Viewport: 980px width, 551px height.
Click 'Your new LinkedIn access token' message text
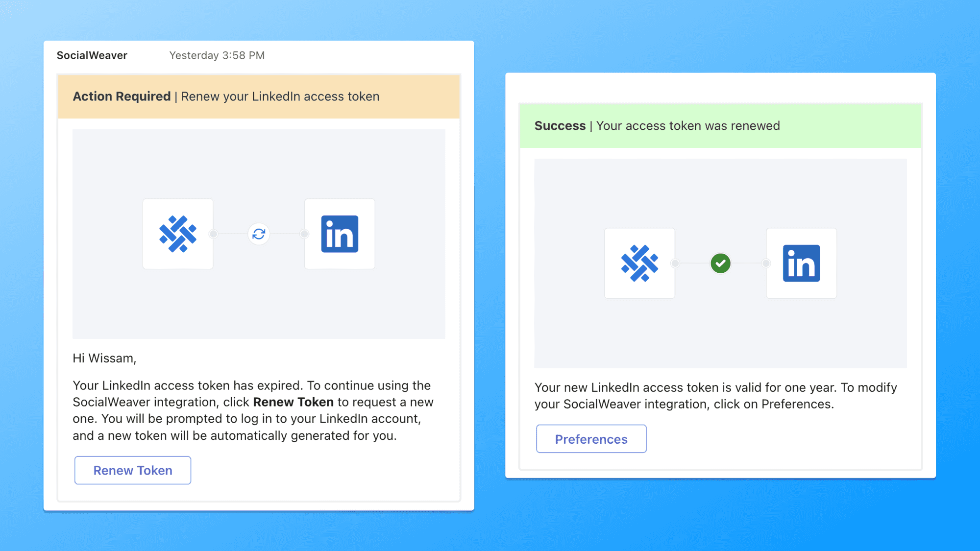point(716,396)
